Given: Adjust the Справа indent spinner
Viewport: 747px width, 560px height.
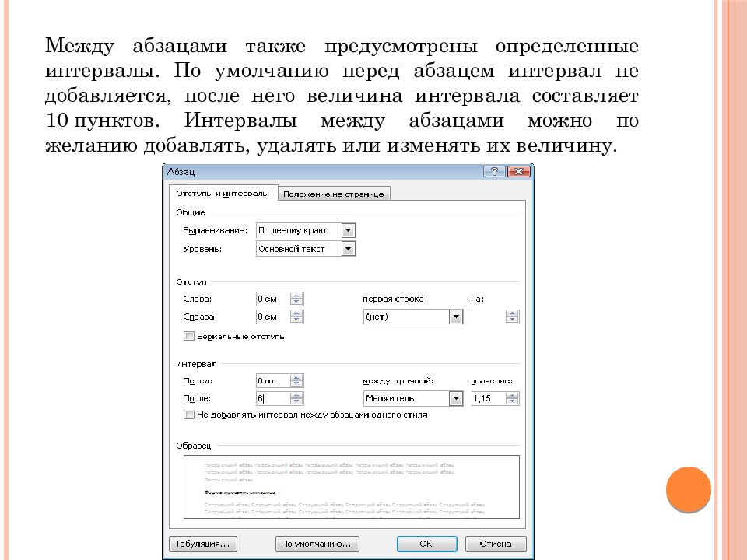Looking at the screenshot, I should (296, 317).
